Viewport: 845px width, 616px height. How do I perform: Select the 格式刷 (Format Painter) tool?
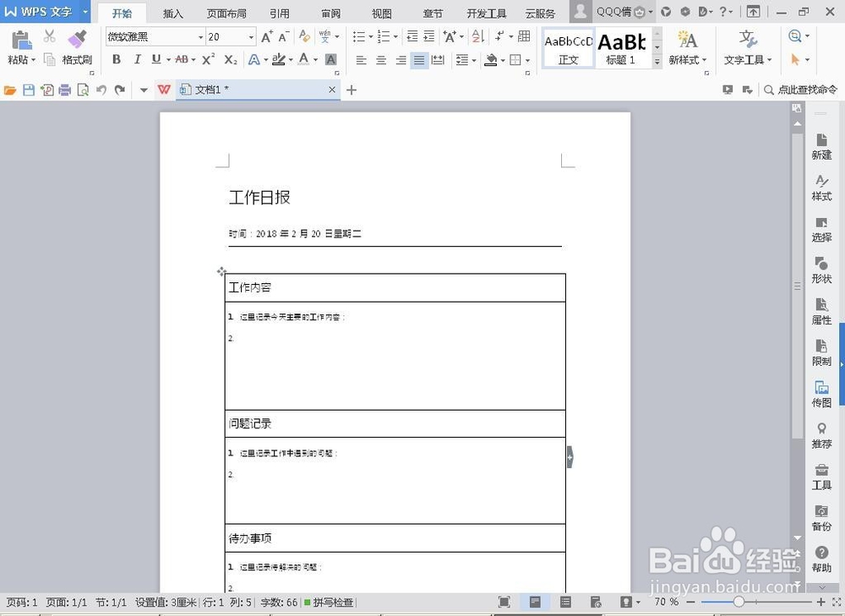[77, 46]
